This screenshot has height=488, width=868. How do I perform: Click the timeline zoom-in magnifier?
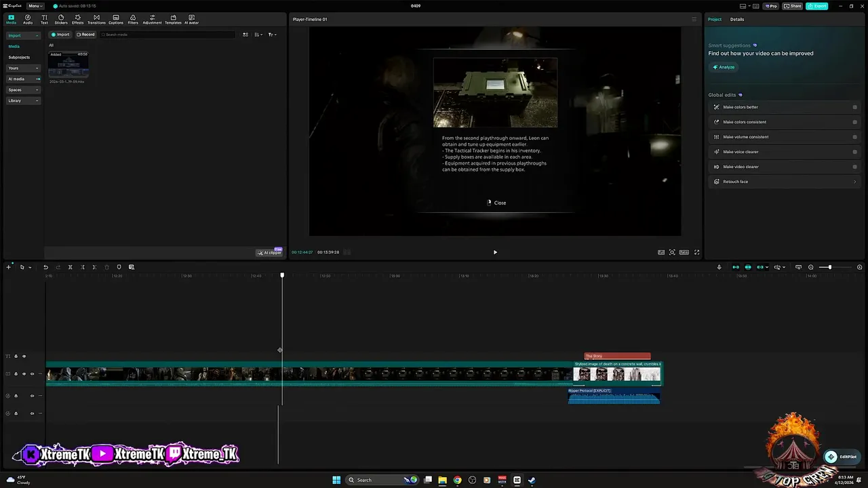tap(859, 267)
